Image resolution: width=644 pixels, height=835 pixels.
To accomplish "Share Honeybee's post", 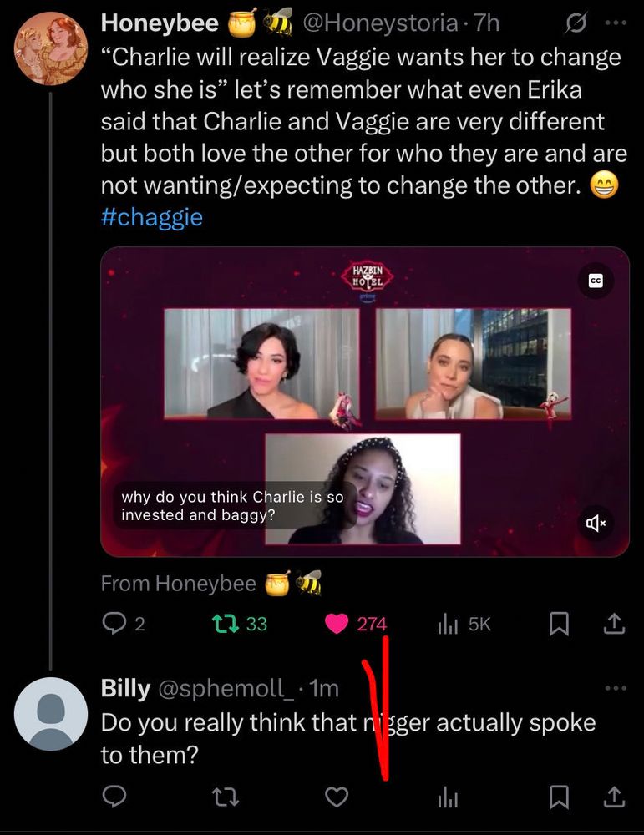I will coord(613,623).
